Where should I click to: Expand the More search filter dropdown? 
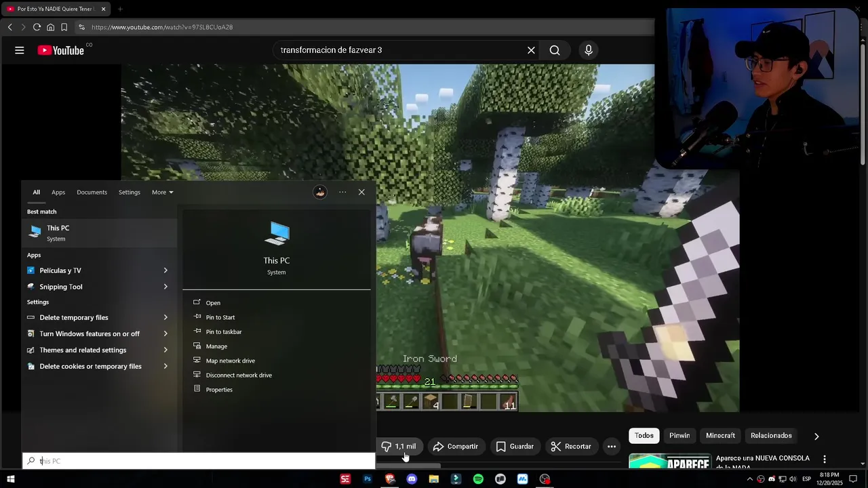[x=163, y=192]
